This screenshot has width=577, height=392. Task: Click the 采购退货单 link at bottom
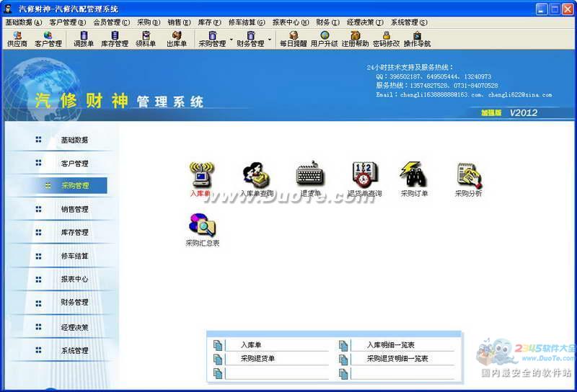click(x=257, y=358)
